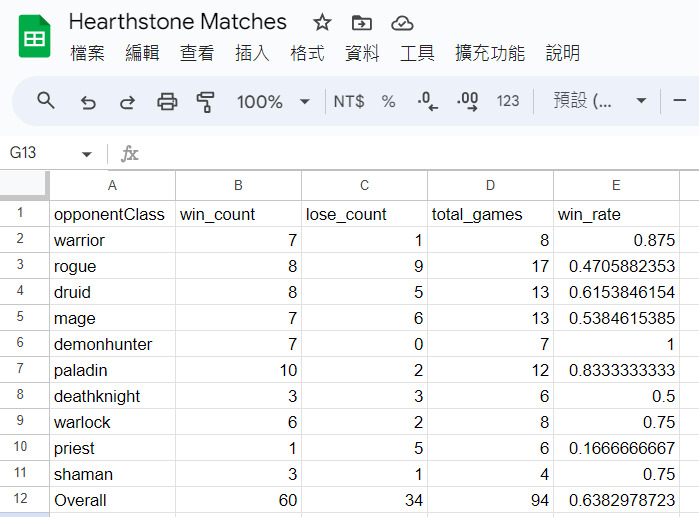Select the mage cell

click(112, 318)
